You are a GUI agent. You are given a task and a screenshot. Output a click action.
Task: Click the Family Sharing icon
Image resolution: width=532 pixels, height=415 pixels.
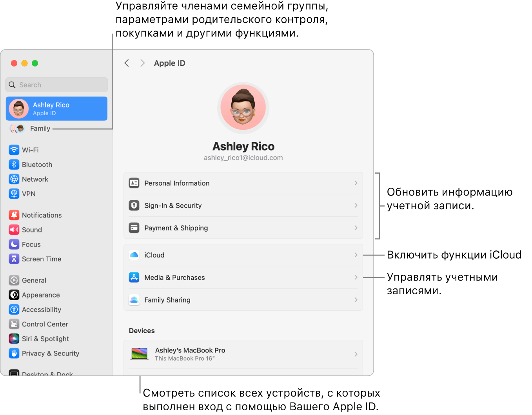[134, 300]
